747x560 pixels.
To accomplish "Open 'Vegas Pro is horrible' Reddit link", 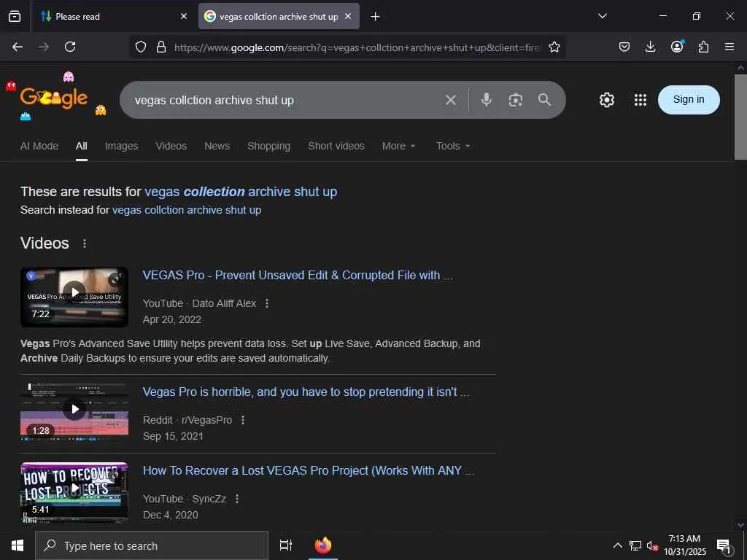I will point(306,392).
